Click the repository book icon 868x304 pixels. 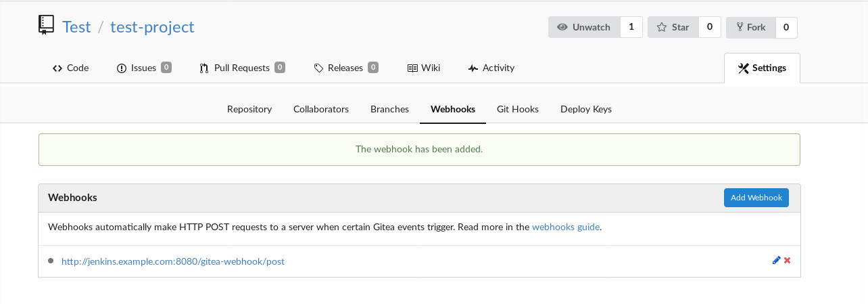(46, 26)
